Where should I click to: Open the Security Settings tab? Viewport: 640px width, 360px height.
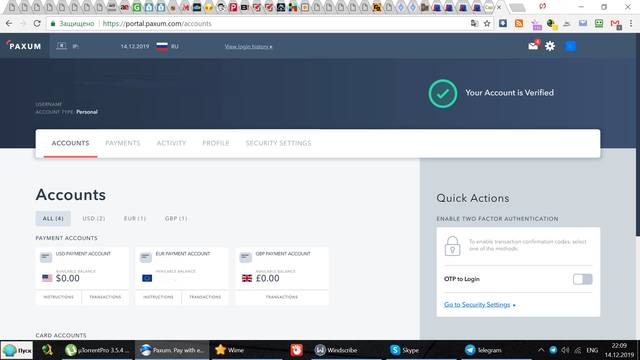(x=278, y=143)
